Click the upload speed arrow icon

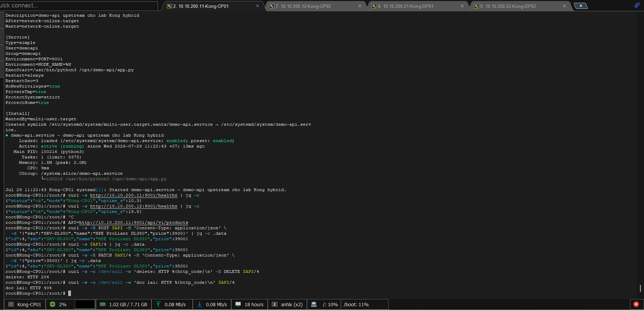coord(158,304)
